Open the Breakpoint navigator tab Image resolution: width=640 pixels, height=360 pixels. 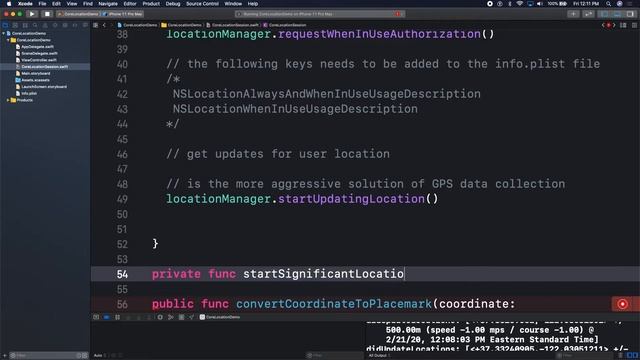[75, 25]
